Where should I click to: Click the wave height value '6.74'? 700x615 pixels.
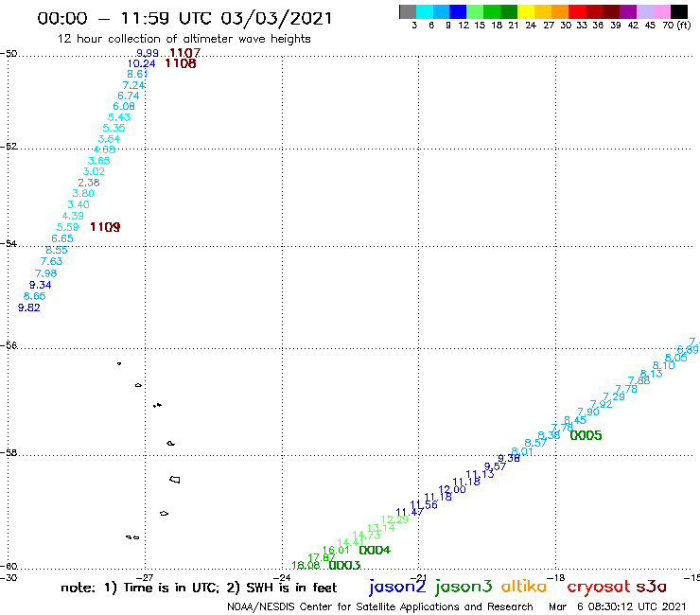(x=129, y=96)
